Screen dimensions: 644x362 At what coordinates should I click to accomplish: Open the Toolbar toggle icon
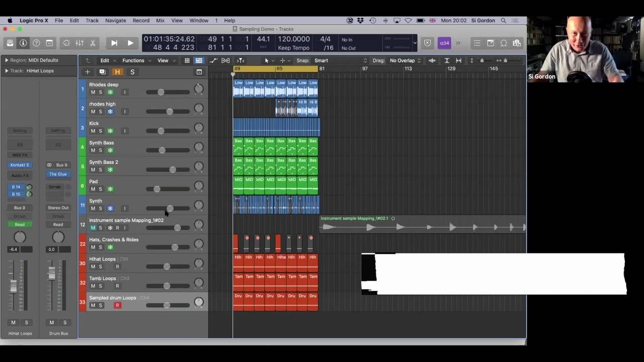[x=49, y=43]
